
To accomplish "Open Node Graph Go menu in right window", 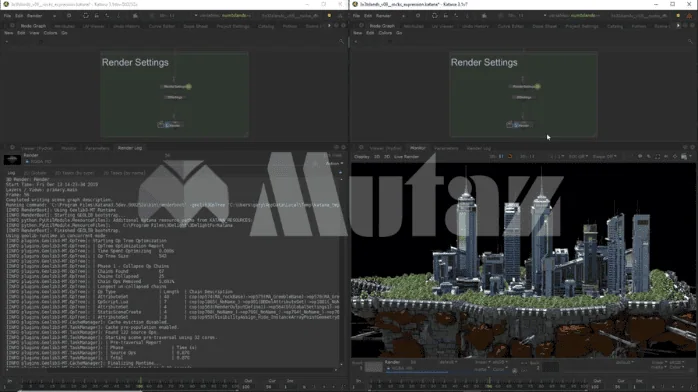I will pos(399,33).
